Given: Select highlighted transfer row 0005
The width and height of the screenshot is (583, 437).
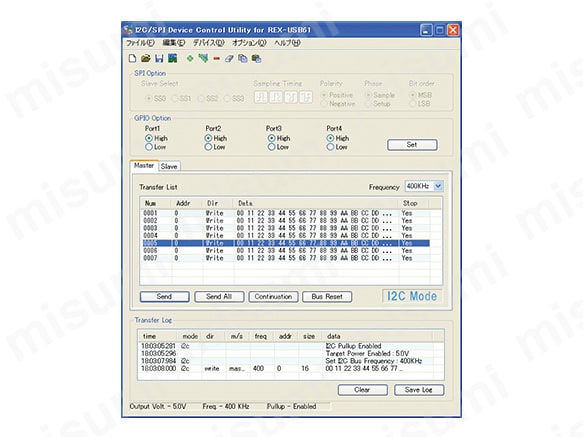Looking at the screenshot, I should [286, 243].
